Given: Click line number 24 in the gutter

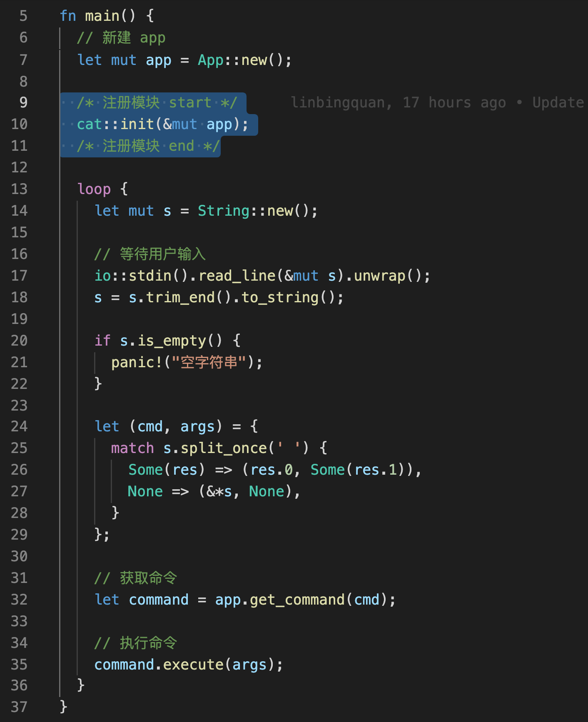Looking at the screenshot, I should point(19,426).
